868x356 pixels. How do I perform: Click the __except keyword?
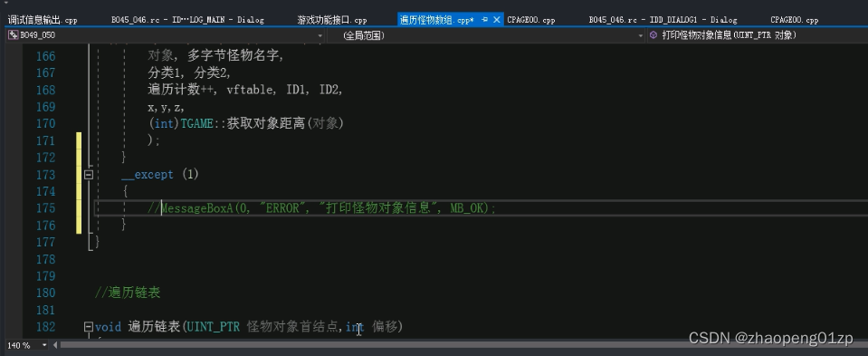point(148,175)
